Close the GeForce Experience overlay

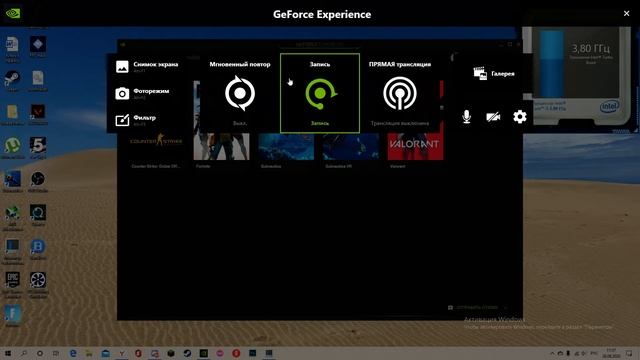(627, 13)
